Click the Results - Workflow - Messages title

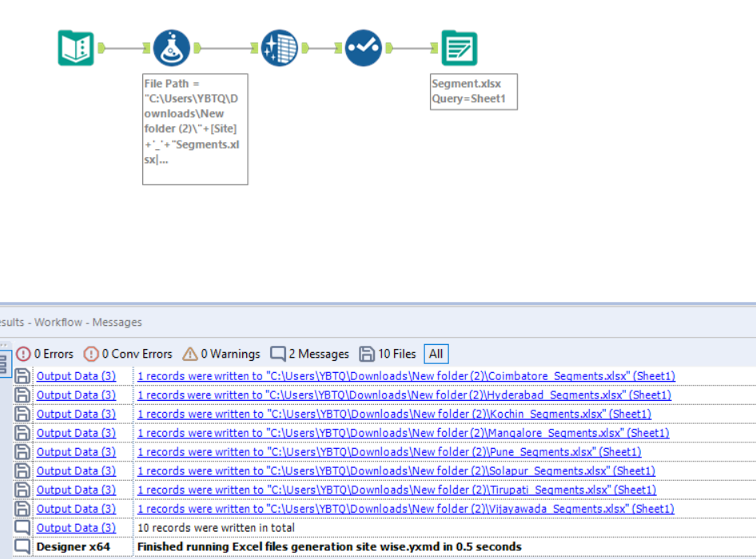(71, 322)
